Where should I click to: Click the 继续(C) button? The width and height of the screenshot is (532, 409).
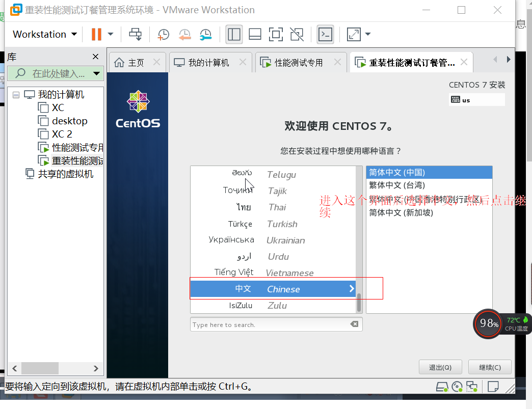[490, 367]
